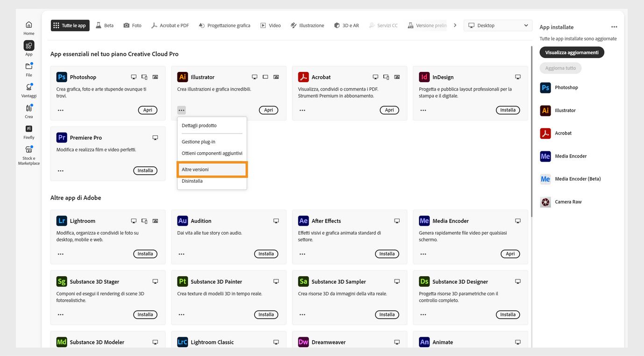
Task: Click the Photoshop card app icon
Action: tap(62, 77)
